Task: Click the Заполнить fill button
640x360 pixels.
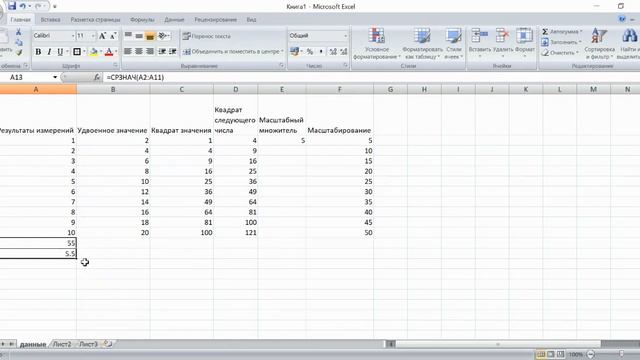Action: click(561, 42)
